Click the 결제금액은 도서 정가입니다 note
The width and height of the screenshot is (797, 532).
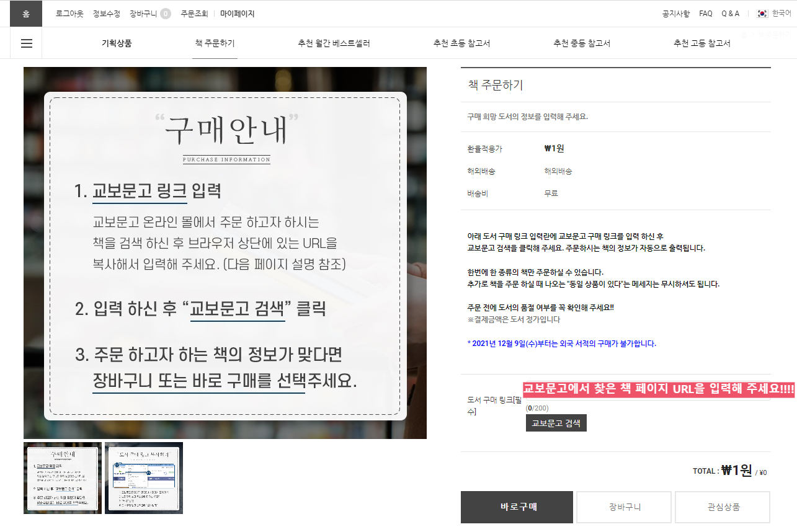[514, 319]
